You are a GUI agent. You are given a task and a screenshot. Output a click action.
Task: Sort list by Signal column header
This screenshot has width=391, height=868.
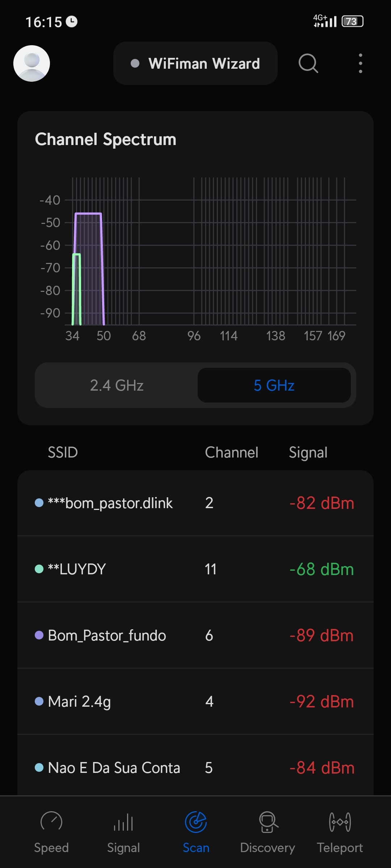coord(308,452)
